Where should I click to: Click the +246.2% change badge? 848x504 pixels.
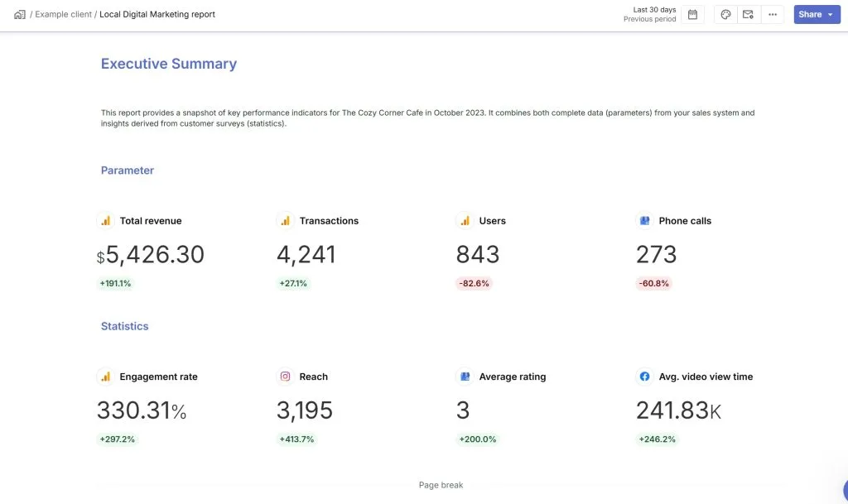tap(657, 439)
